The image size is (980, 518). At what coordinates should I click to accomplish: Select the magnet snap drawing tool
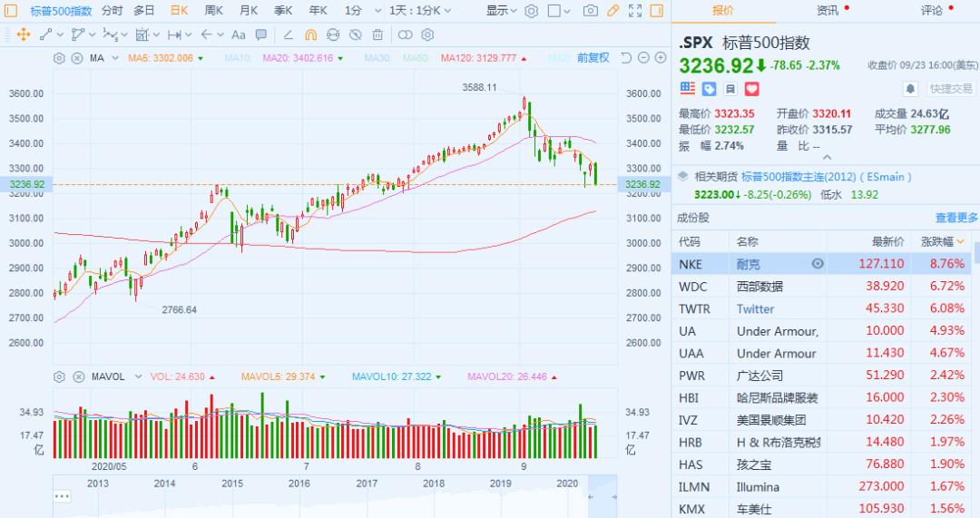point(309,34)
